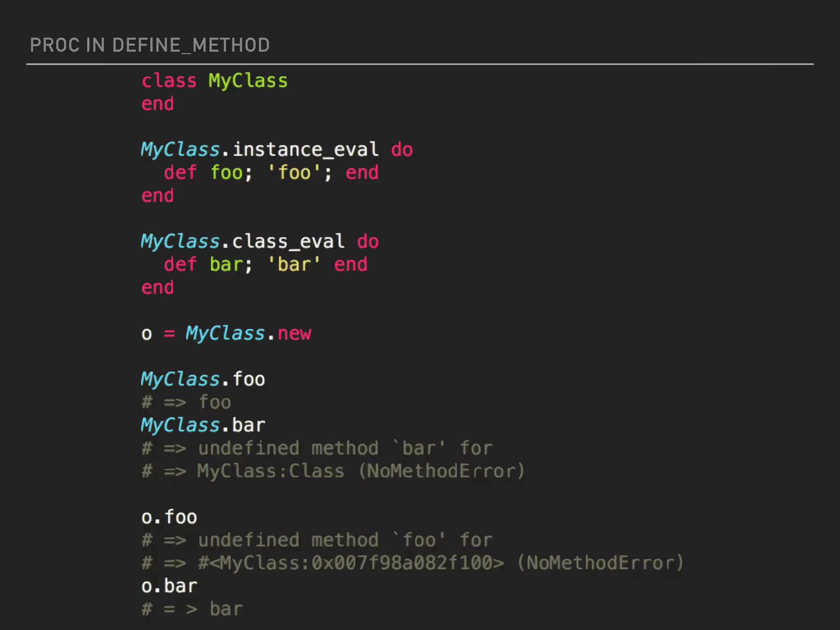Click comment '#<MyClass:0x007f98a082f100> (NoMethodError)'
Image resolution: width=840 pixels, height=630 pixels.
[x=441, y=563]
